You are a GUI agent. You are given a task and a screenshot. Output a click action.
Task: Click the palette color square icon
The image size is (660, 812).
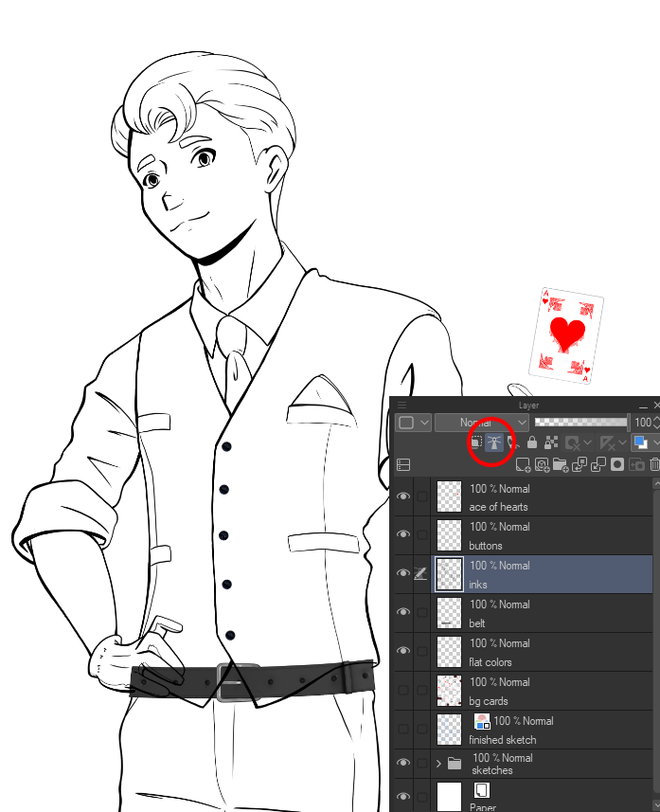[406, 423]
